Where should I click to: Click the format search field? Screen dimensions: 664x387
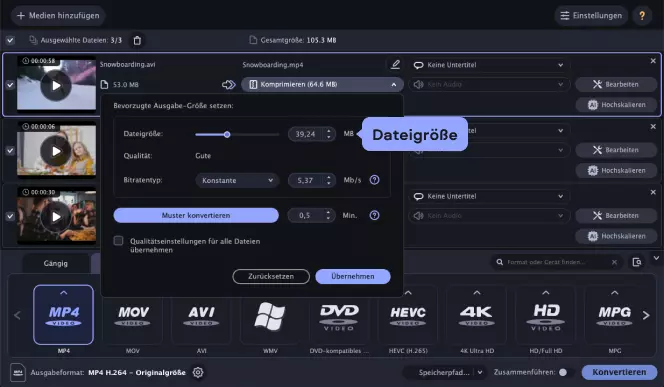(557, 262)
